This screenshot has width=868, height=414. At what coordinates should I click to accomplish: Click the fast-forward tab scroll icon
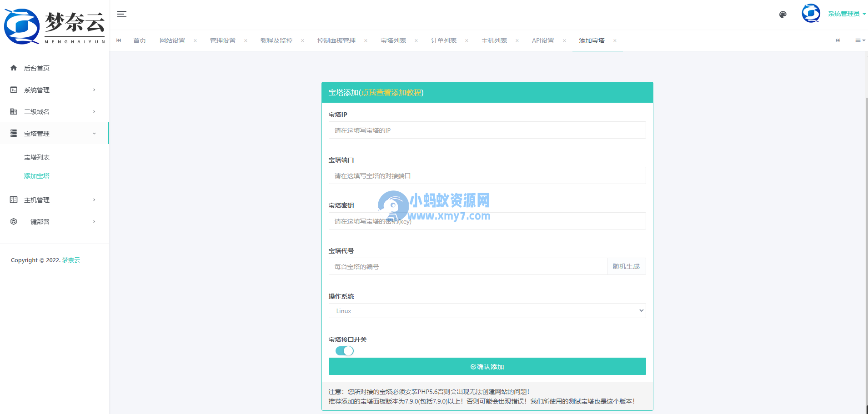coord(838,40)
